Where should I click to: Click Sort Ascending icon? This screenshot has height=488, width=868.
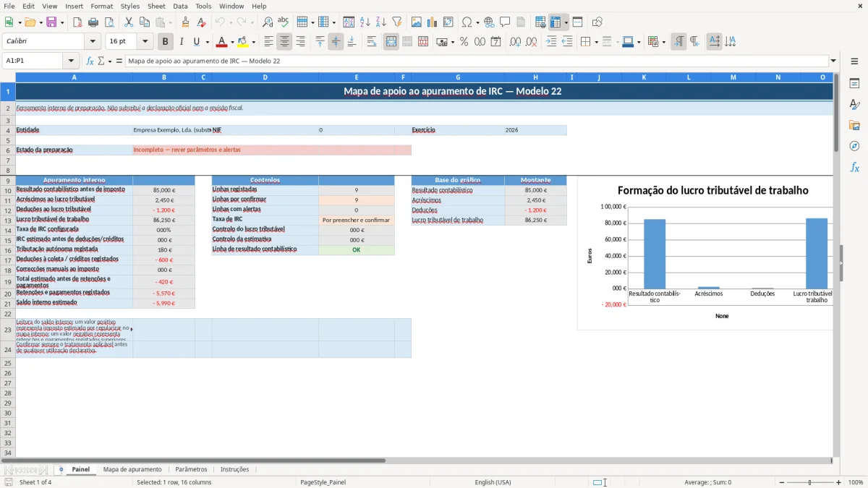(x=365, y=22)
